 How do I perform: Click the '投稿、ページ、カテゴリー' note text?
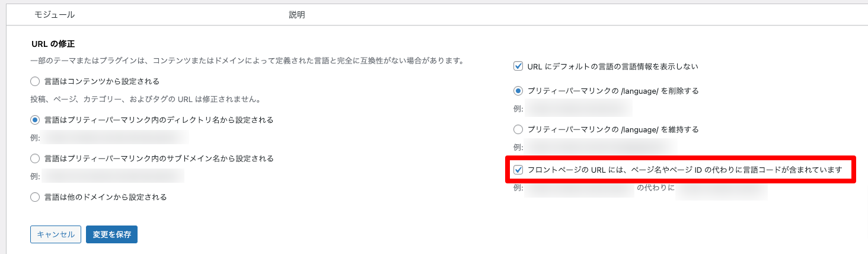[x=145, y=99]
